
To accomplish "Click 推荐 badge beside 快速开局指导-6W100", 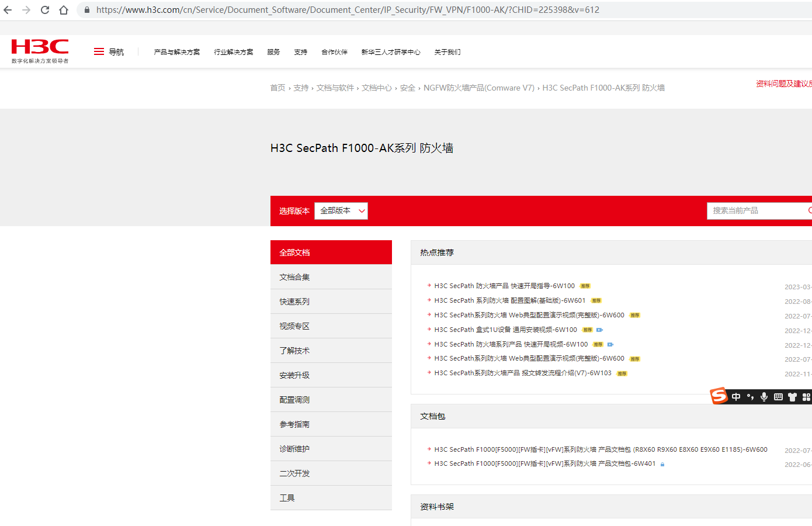I will (x=585, y=286).
